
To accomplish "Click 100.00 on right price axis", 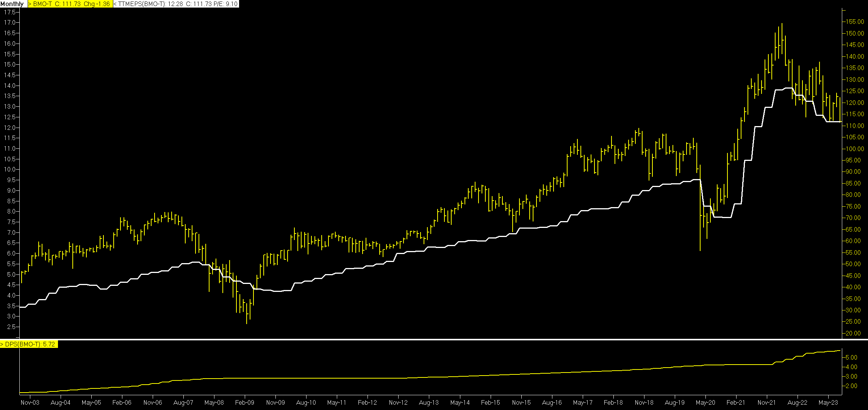I will [x=854, y=149].
